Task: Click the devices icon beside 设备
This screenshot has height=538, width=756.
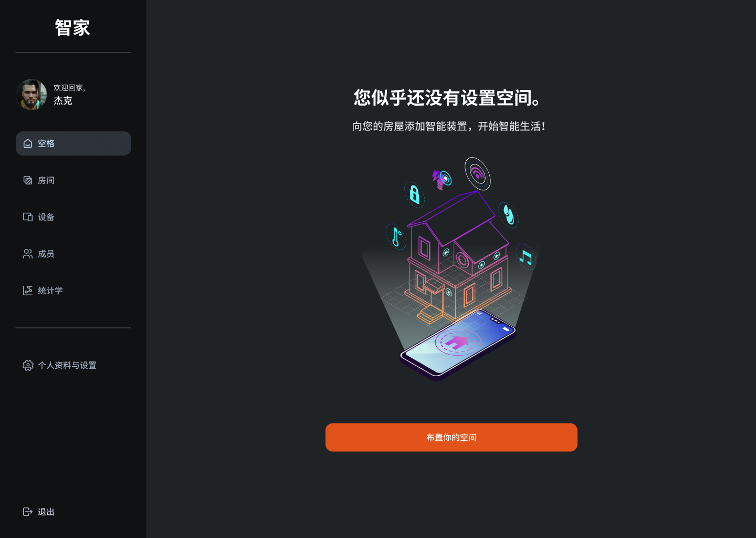Action: 28,217
